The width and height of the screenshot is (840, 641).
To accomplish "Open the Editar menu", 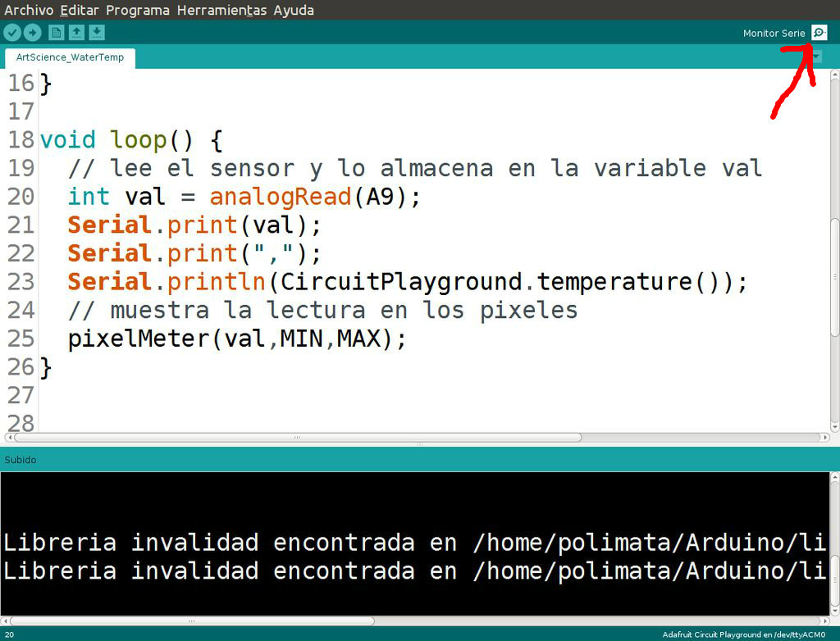I will pyautogui.click(x=80, y=10).
